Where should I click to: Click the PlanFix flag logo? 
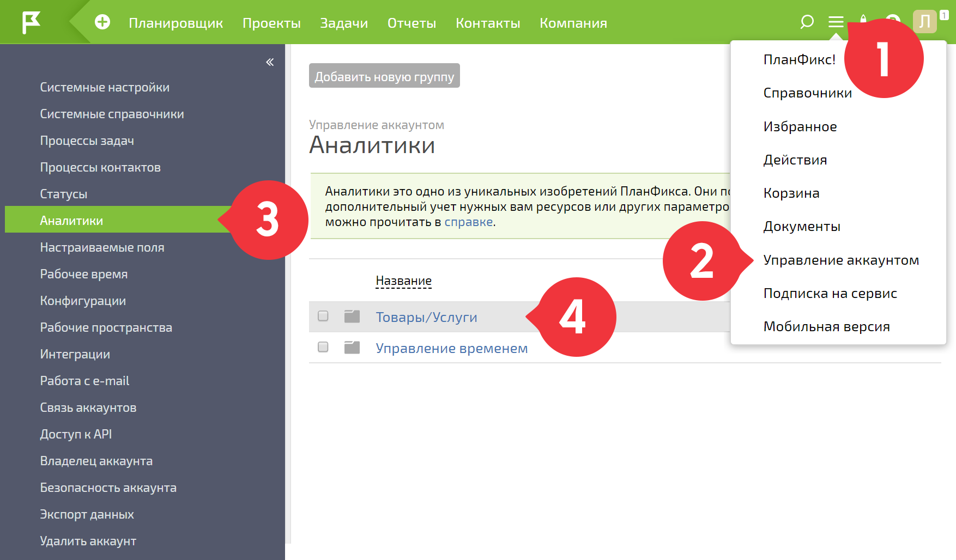click(x=31, y=22)
